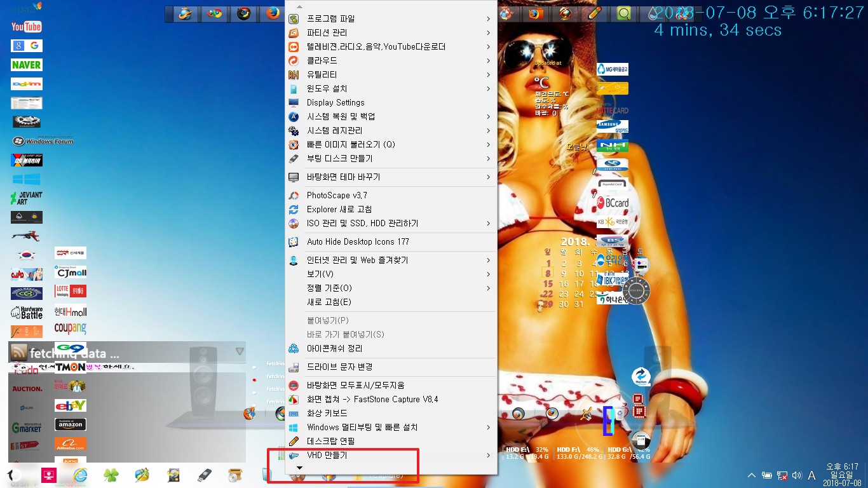The image size is (868, 488).
Task: Open the Google shortcut icon on desktop
Action: [x=27, y=46]
